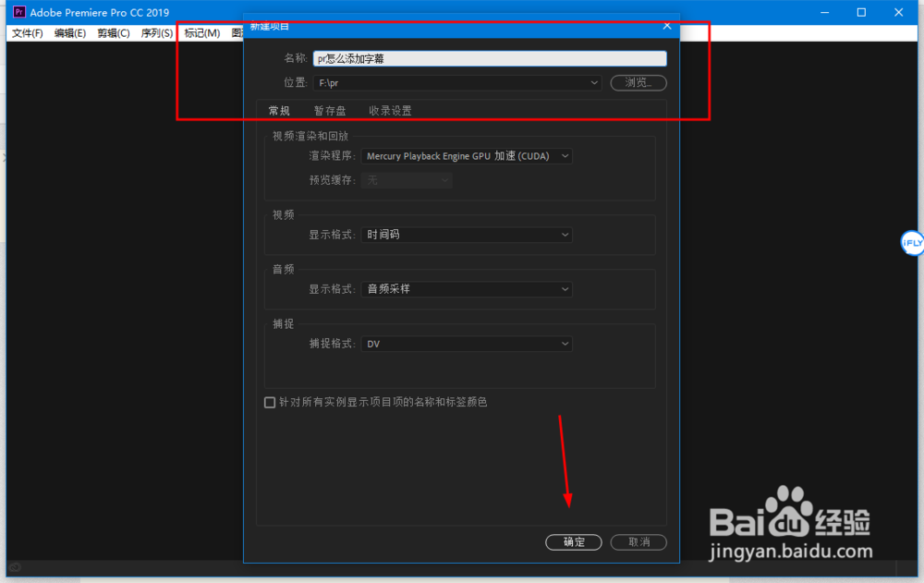
Task: Open the video 显示格式 时间码 dropdown
Action: (x=466, y=235)
